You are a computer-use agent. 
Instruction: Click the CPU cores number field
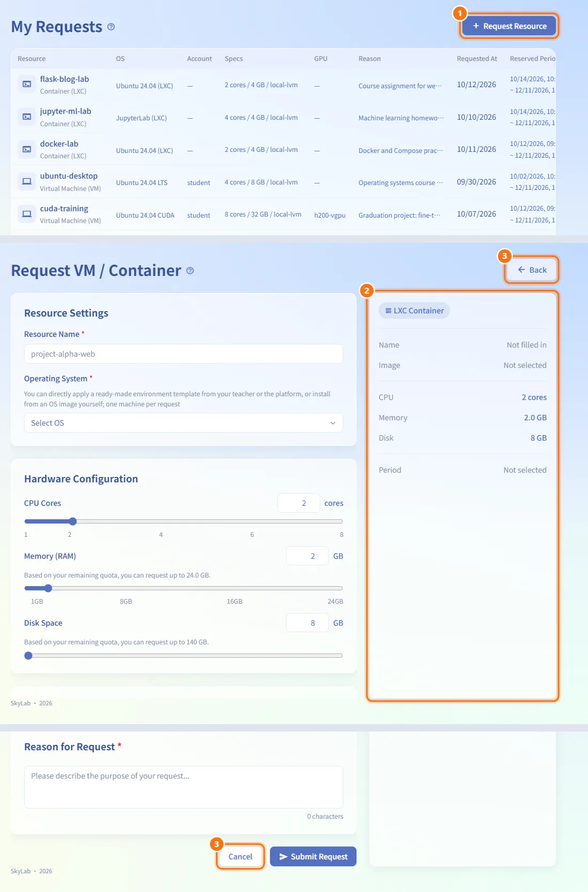point(299,503)
